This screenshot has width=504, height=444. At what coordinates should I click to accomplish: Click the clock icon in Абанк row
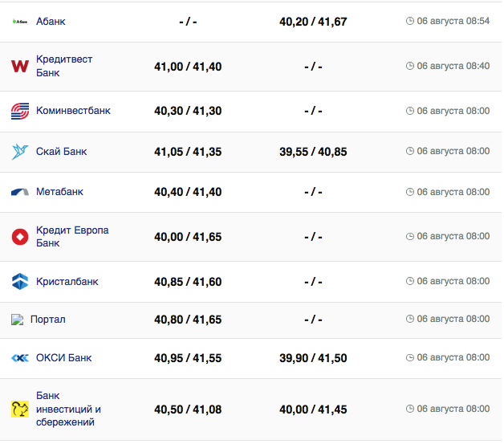point(410,21)
